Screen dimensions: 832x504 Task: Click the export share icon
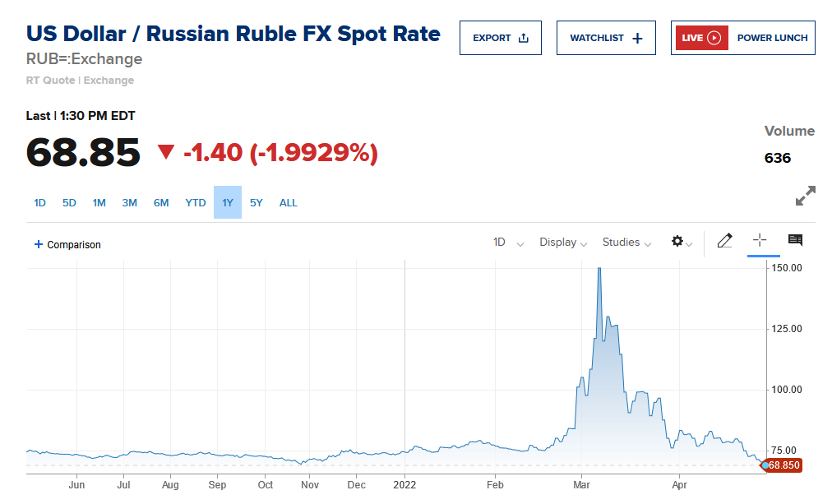523,38
